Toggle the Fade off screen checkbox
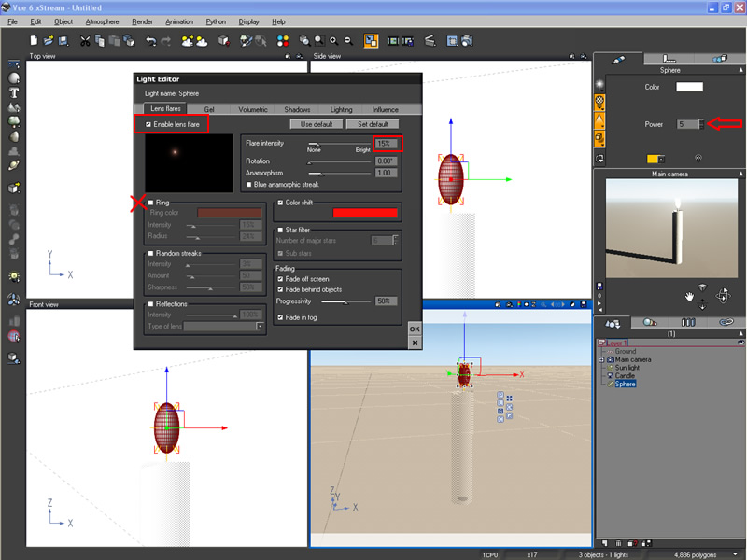Screen dimensions: 747x560 click(x=280, y=279)
